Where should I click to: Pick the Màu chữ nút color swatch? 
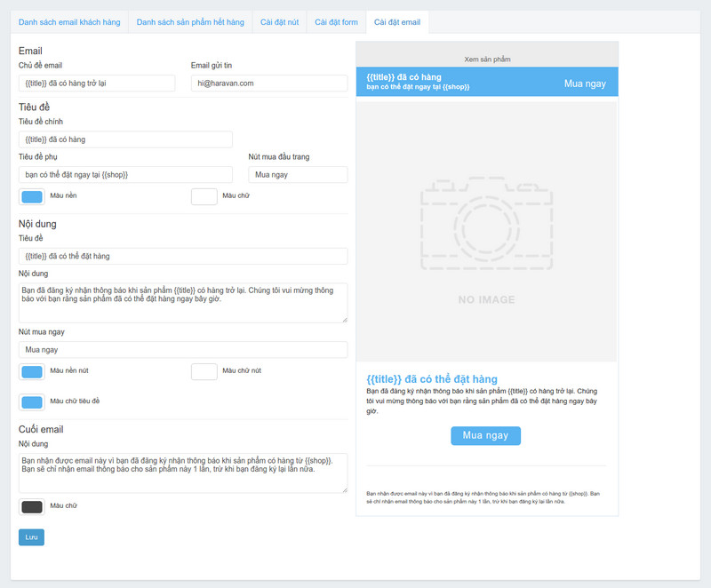pyautogui.click(x=204, y=371)
